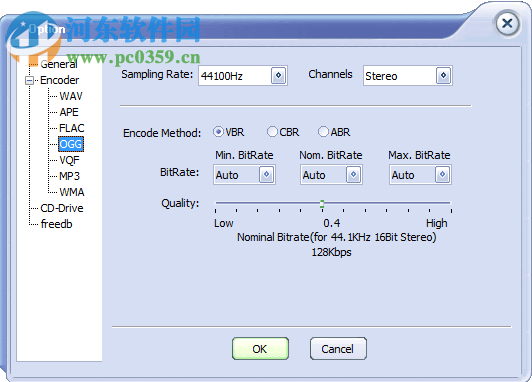Click the Quality slider track near High

(438, 203)
